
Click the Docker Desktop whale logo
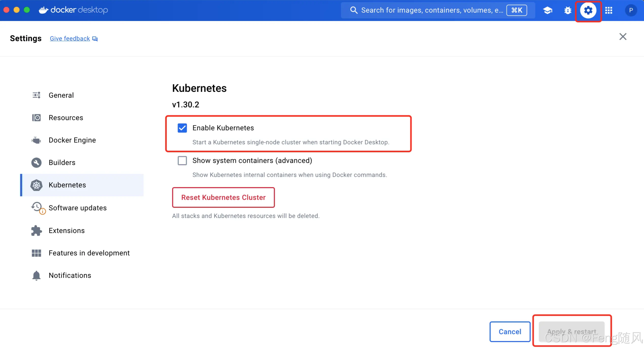click(43, 10)
